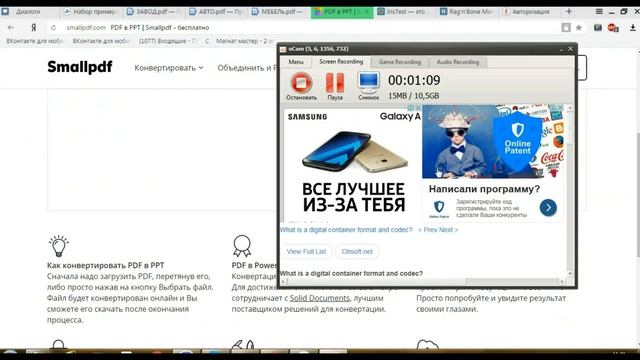
Task: Open the What is a digital container format link
Action: [x=346, y=230]
